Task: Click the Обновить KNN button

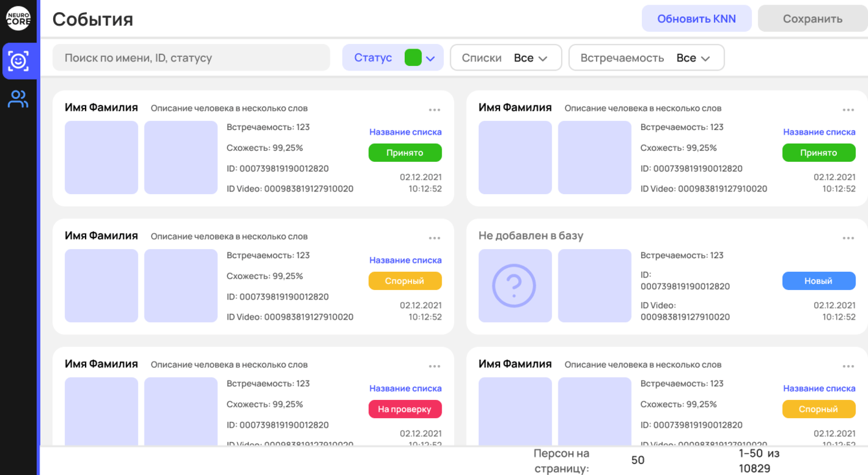Action: pos(696,19)
